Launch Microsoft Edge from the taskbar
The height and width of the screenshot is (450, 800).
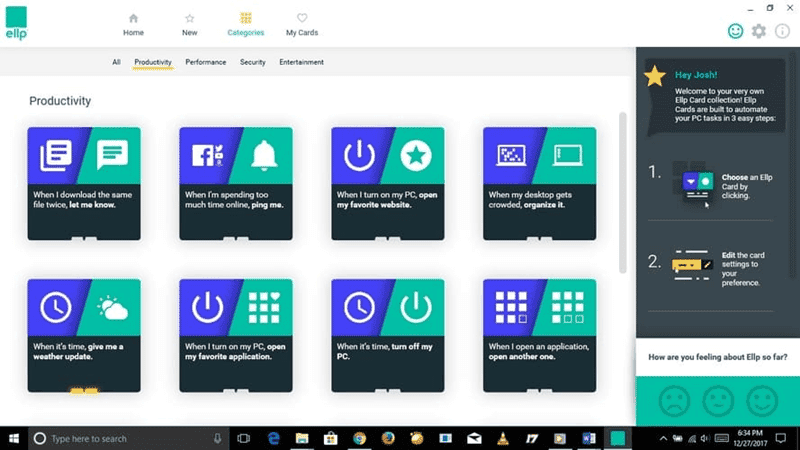pyautogui.click(x=273, y=438)
